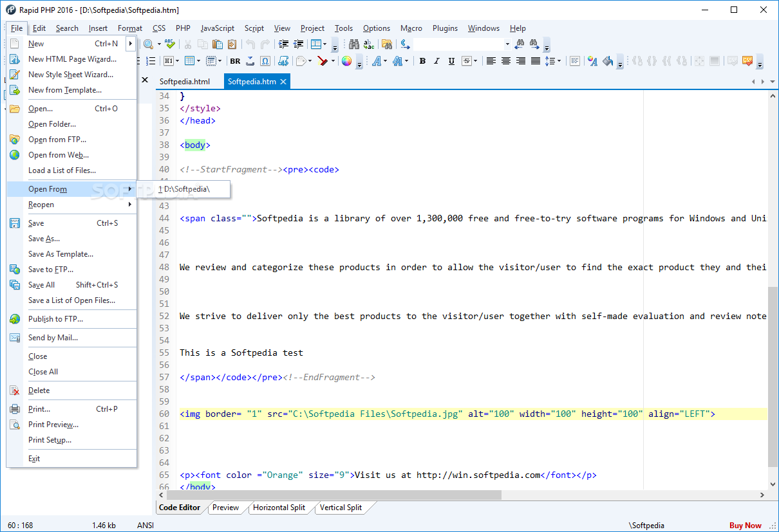Click the Find binoculars icon
779x532 pixels.
(354, 44)
